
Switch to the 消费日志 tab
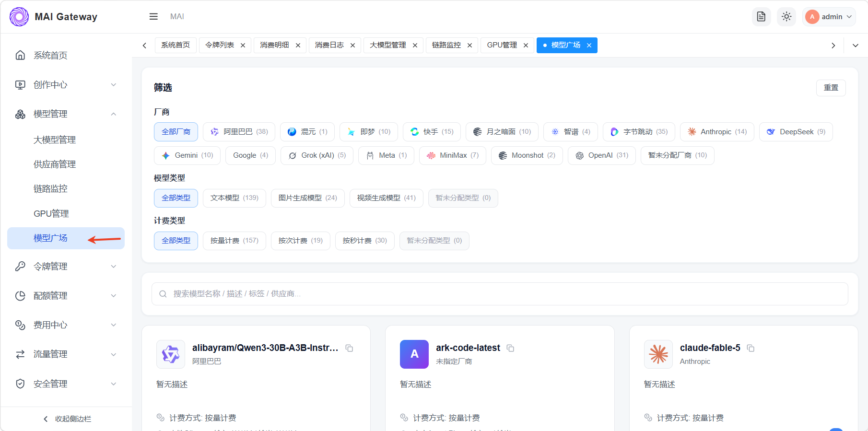[329, 45]
